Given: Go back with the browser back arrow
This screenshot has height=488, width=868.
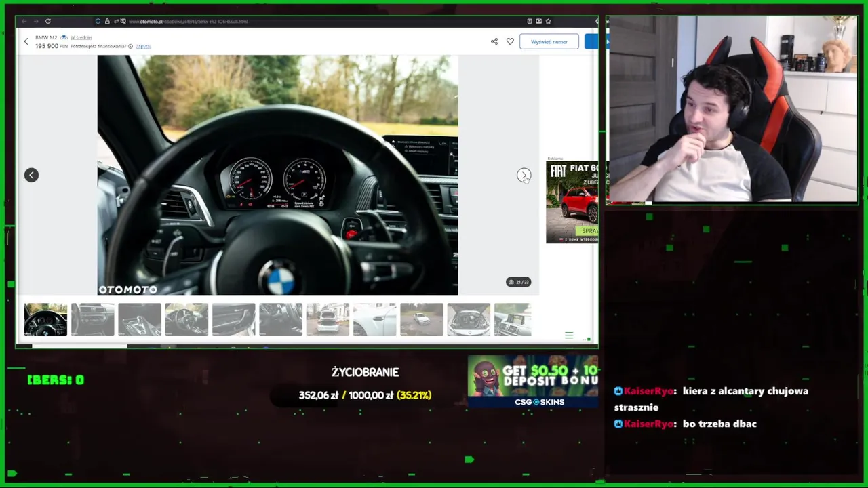Looking at the screenshot, I should (x=24, y=21).
